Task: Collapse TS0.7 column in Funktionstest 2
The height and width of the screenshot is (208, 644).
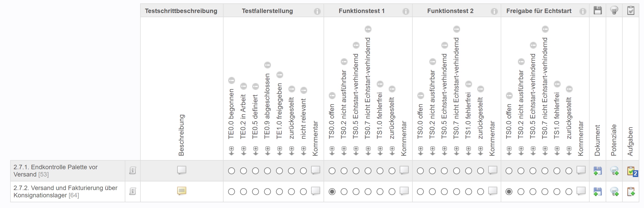Action: [456, 29]
